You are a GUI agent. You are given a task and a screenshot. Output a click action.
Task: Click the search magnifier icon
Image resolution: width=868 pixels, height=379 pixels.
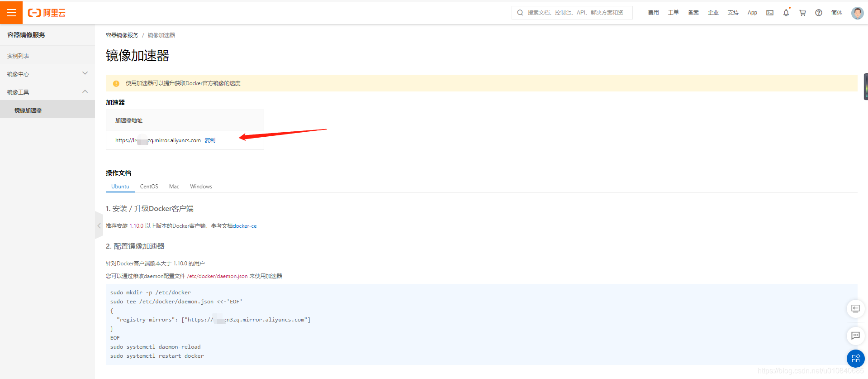click(x=520, y=13)
